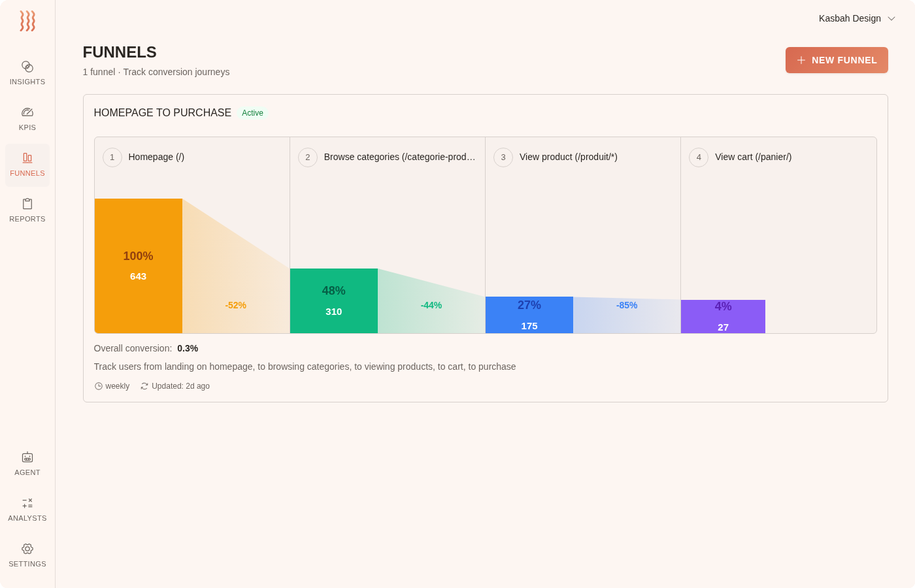Click the NEW FUNNEL button label

[844, 60]
